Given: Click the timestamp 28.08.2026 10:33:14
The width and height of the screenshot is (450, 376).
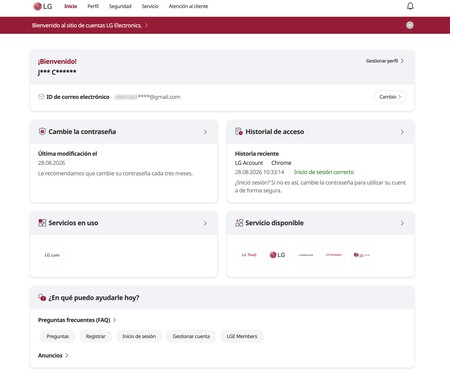Looking at the screenshot, I should coord(259,172).
